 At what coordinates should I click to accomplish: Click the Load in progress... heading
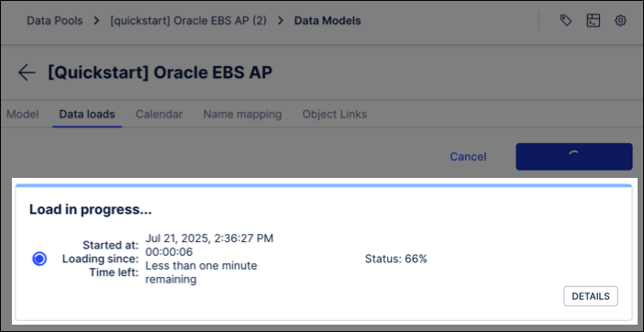tap(90, 210)
